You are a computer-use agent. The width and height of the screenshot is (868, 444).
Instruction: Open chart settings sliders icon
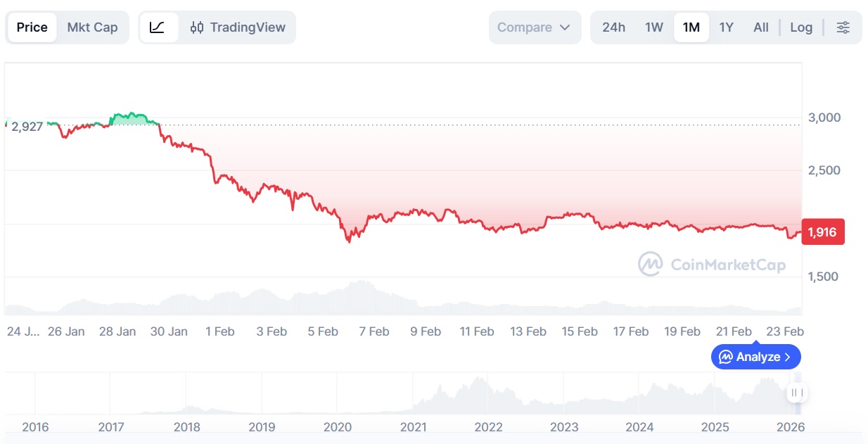843,27
